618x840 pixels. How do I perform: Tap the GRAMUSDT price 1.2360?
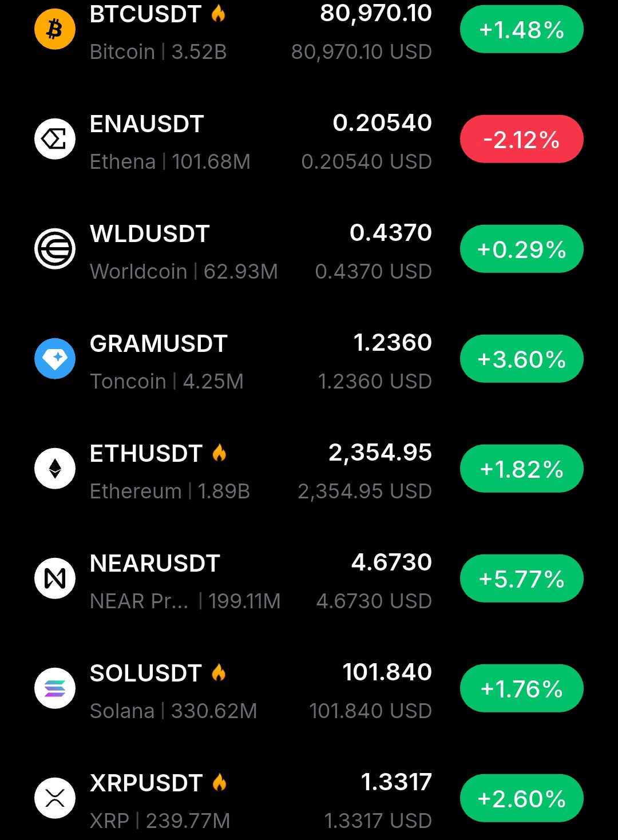point(393,343)
